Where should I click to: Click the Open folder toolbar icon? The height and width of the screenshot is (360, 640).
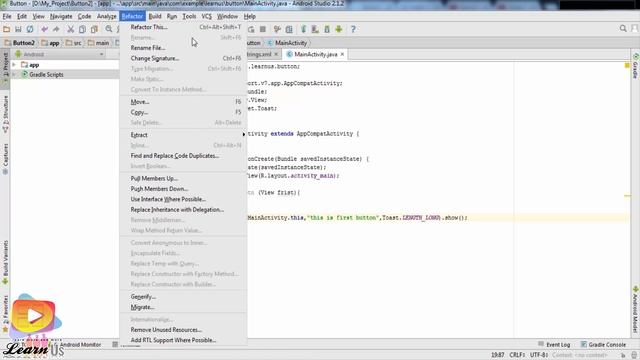pos(7,29)
